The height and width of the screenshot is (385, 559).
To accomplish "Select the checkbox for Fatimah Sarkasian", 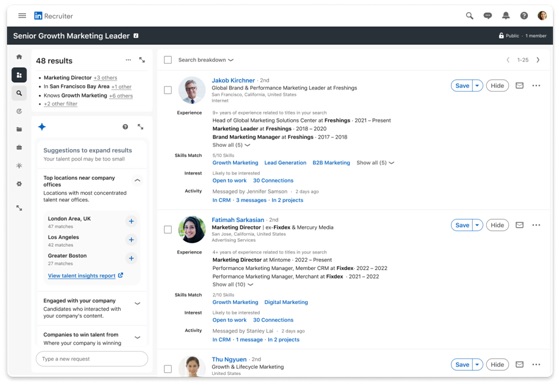I will (168, 230).
